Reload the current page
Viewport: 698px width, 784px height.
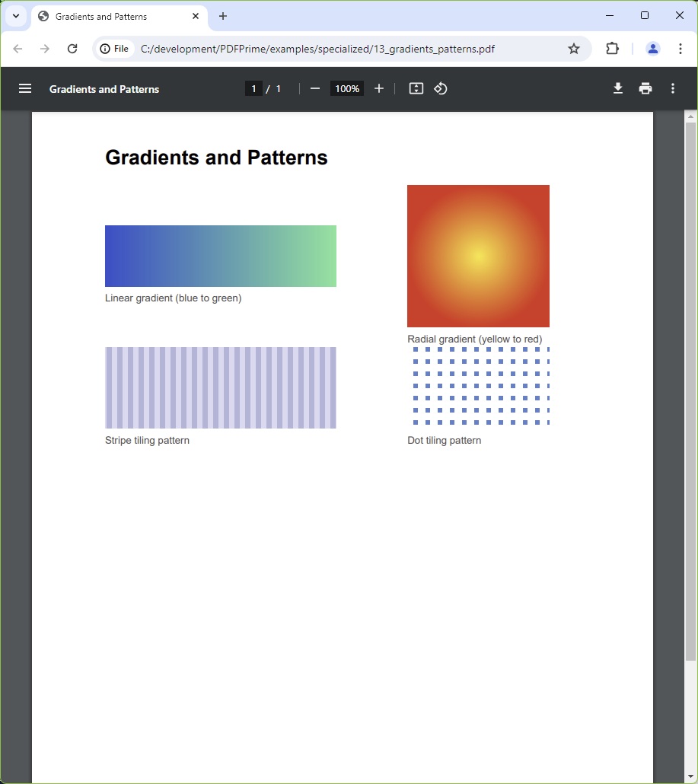coord(72,48)
